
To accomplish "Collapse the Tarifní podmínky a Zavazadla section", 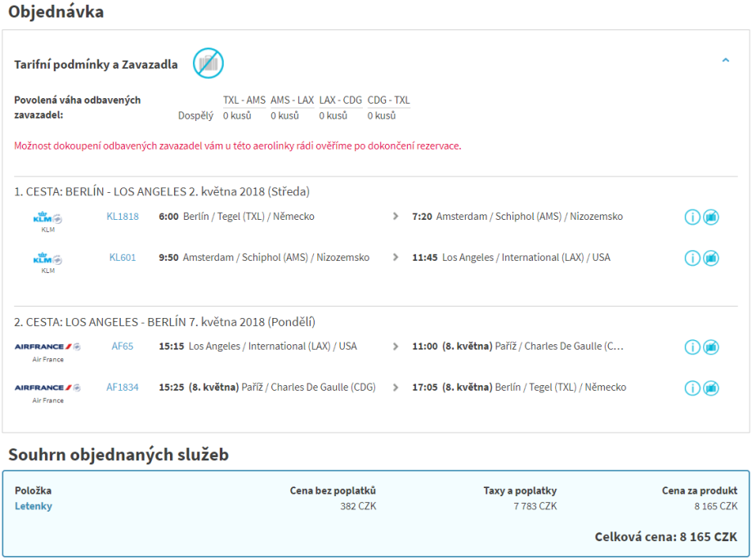I will (x=725, y=60).
